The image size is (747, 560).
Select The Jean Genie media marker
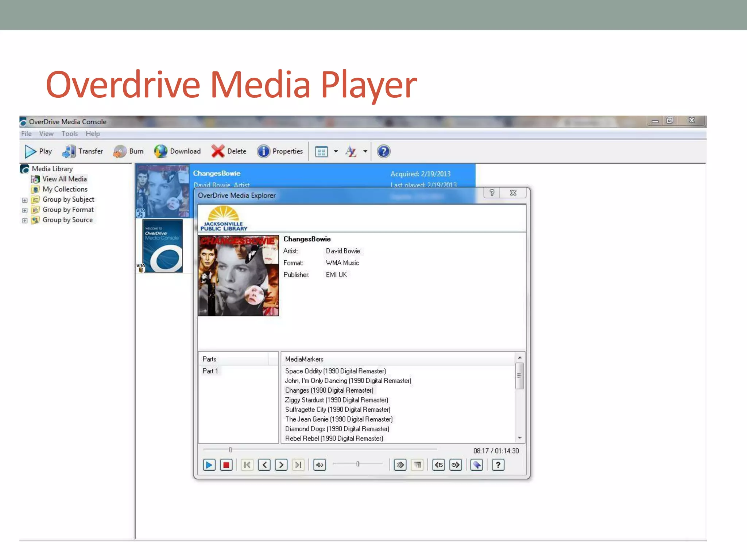(x=339, y=420)
